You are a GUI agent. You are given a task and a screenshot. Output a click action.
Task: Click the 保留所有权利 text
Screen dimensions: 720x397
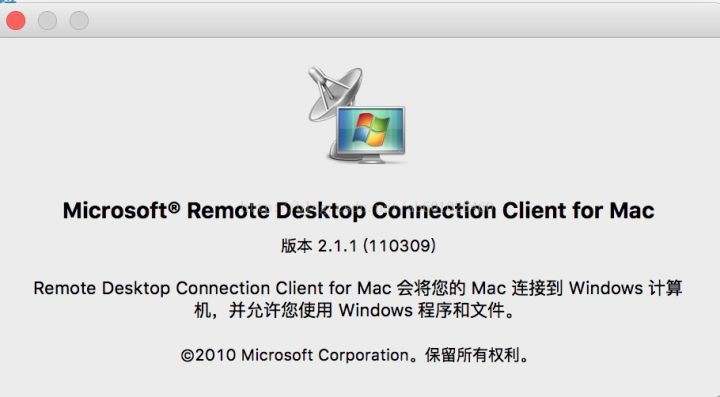[472, 355]
